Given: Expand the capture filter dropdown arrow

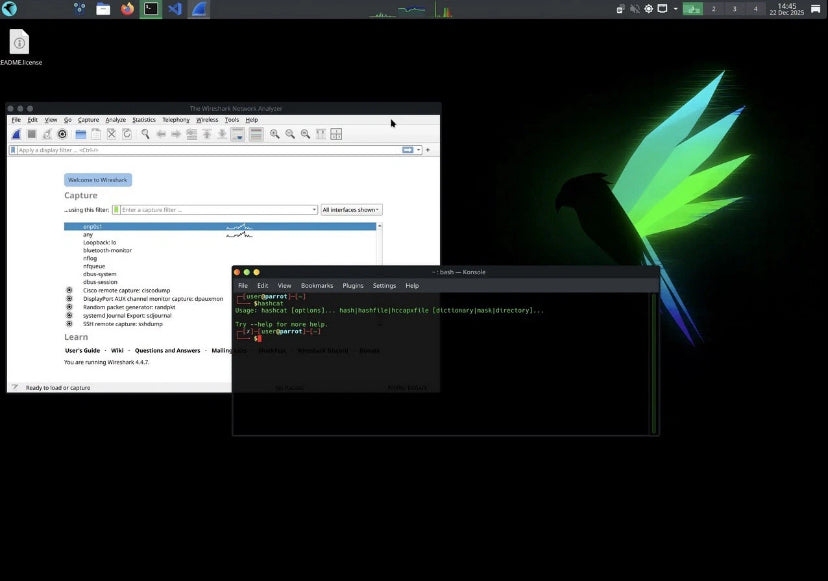Looking at the screenshot, I should click(x=314, y=210).
